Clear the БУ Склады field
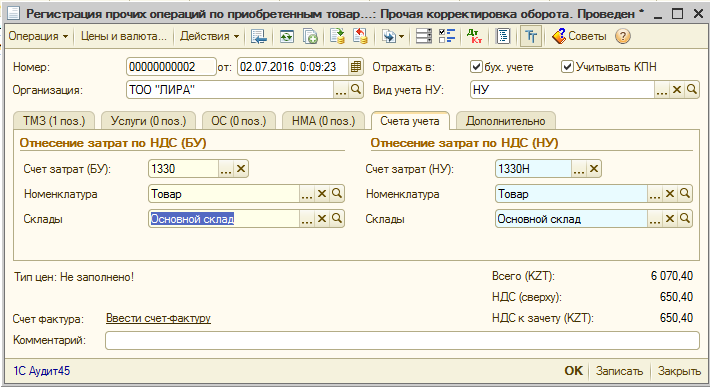The image size is (710, 390). coord(321,219)
